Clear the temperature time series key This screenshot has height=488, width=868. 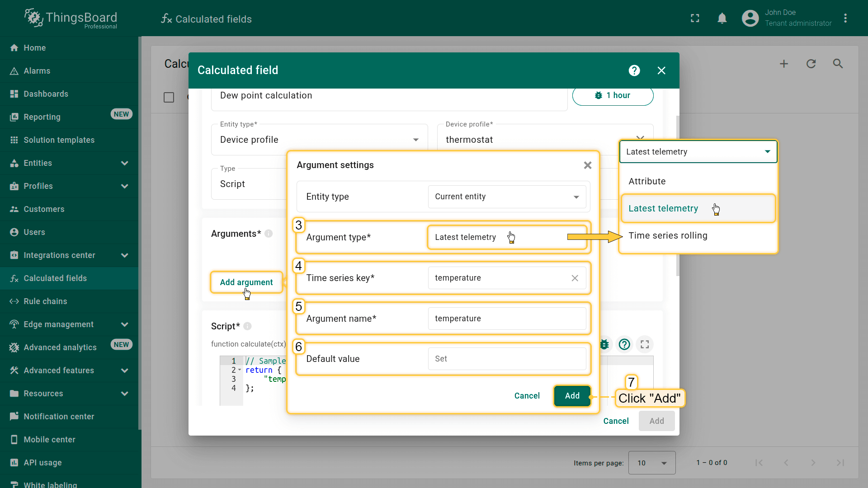coord(575,278)
